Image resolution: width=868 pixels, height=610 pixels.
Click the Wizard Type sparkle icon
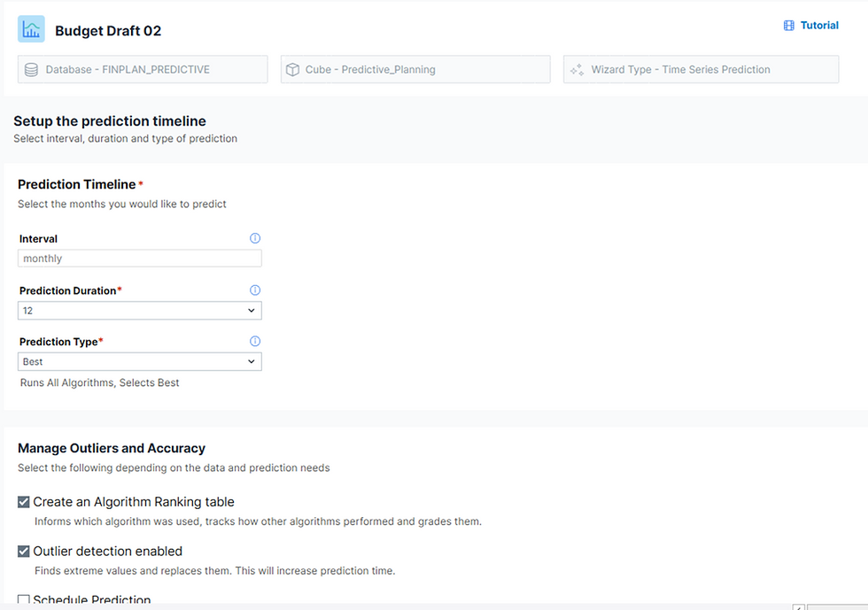[x=577, y=70]
